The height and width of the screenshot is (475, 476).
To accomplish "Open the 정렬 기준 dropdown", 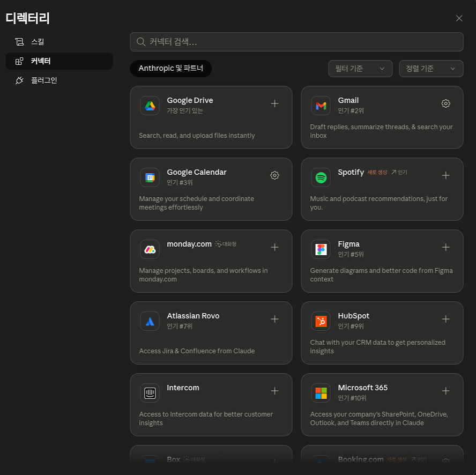I will 431,69.
